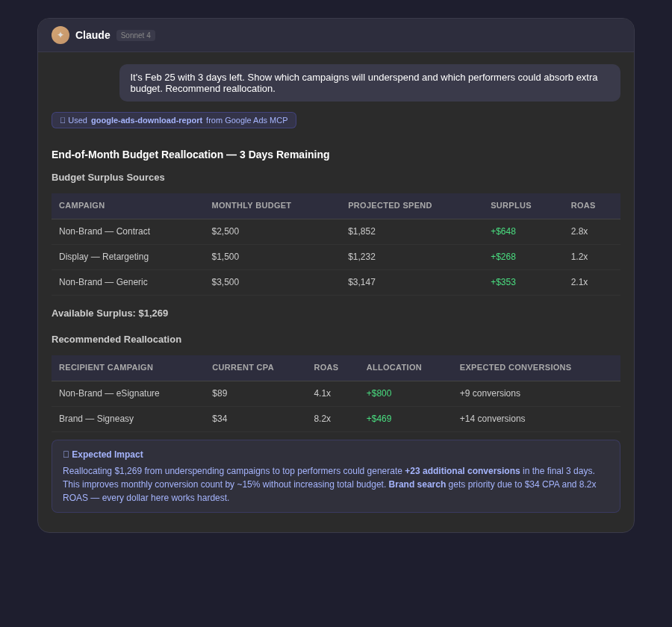Select the Display — Retargeting table row

[336, 257]
